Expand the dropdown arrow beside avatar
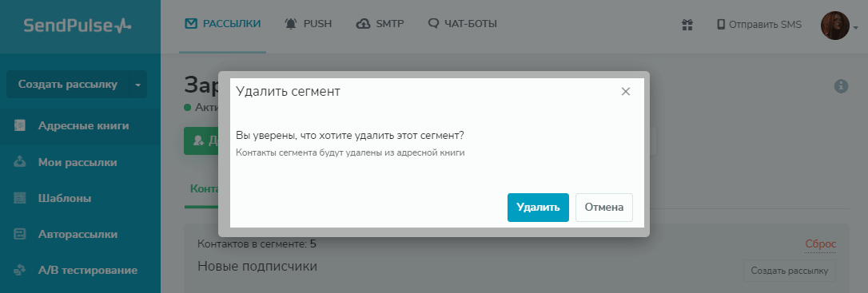The image size is (868, 293). point(855,27)
